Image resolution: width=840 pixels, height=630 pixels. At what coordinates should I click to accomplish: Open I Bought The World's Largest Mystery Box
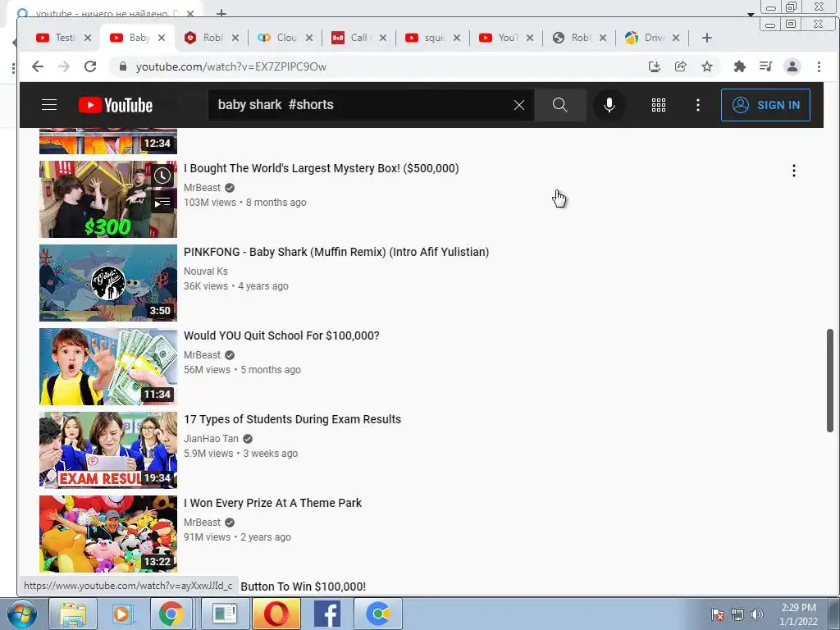click(x=322, y=168)
